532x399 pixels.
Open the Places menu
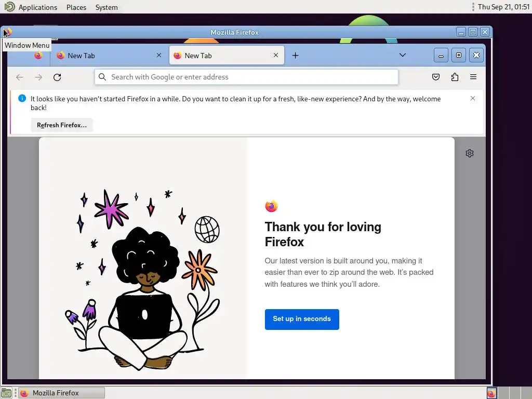coord(76,7)
